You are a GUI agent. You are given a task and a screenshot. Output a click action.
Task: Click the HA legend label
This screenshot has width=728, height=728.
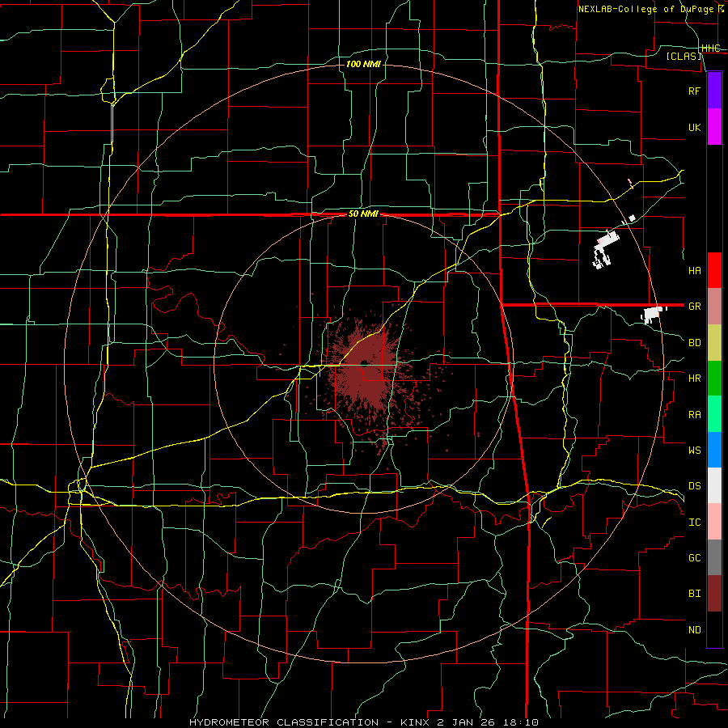coord(695,271)
